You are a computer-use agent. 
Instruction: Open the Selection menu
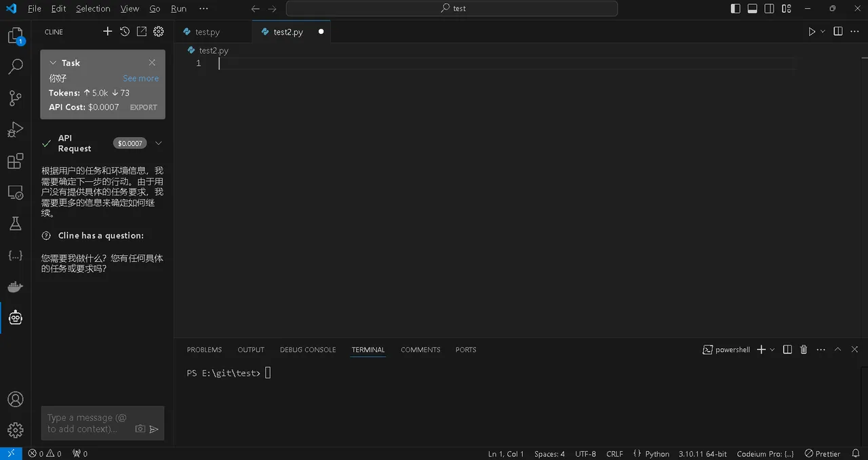(x=93, y=9)
